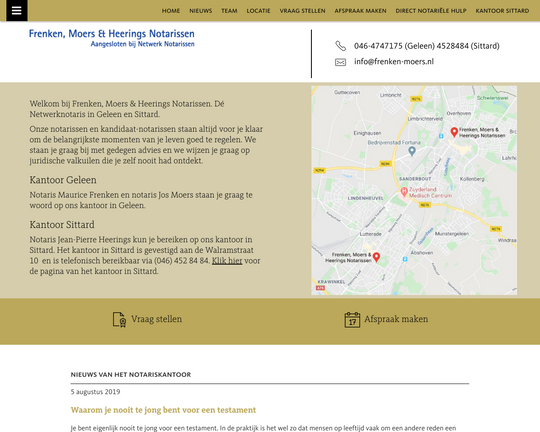
Task: Open article 'Waarom je nooit te jong bent voor een testament'
Action: point(163,410)
